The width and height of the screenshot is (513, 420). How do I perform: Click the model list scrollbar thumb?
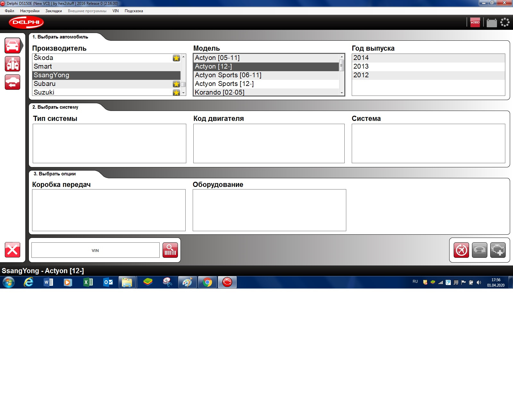coord(342,65)
